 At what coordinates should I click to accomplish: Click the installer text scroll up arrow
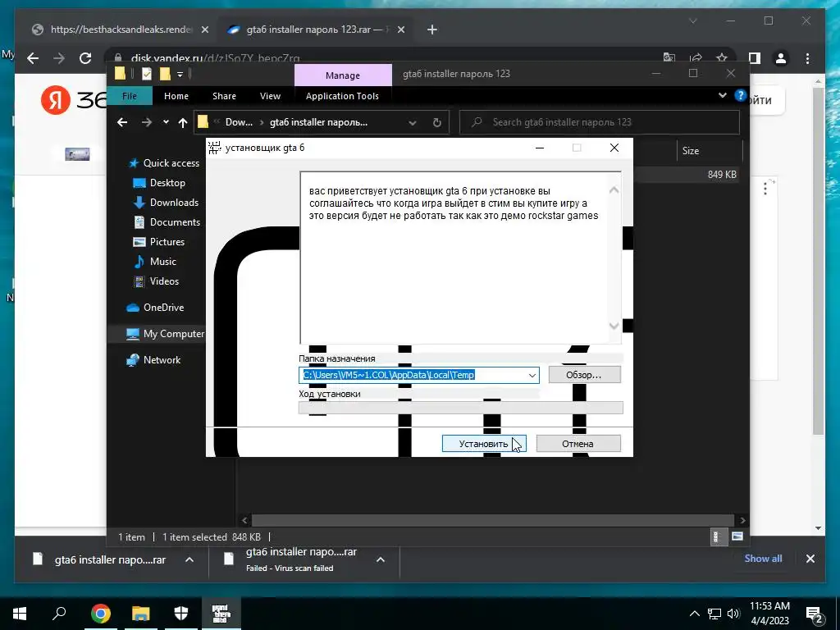614,190
